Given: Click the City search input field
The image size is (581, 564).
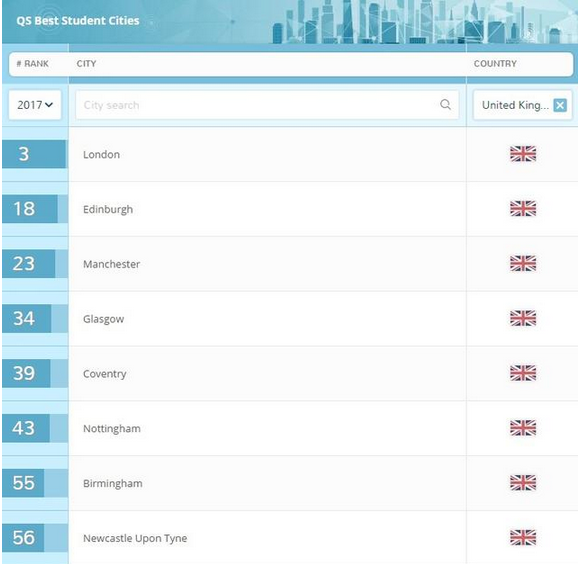Looking at the screenshot, I should pos(267,105).
